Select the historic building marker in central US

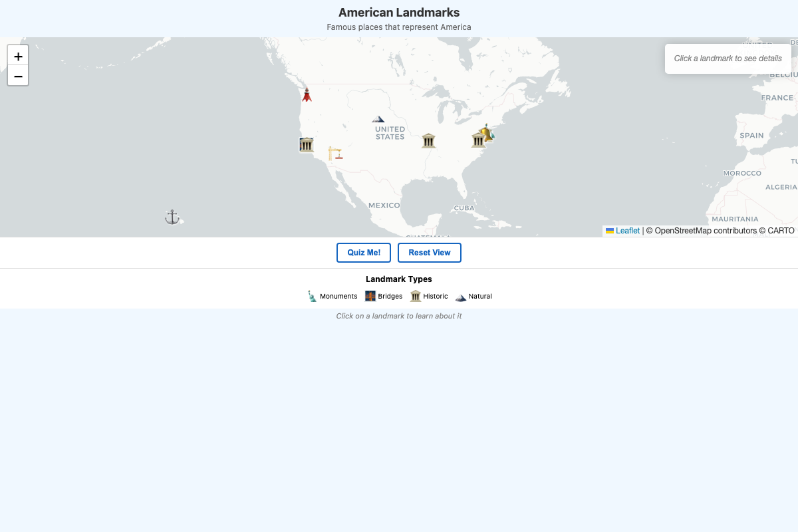click(428, 140)
